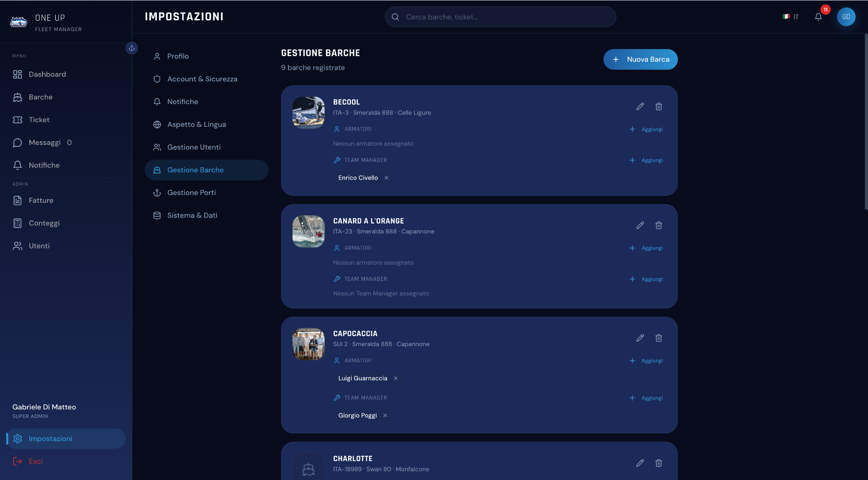
Task: Click the CAPOCACCIA crew photo thumbnail
Action: [308, 344]
